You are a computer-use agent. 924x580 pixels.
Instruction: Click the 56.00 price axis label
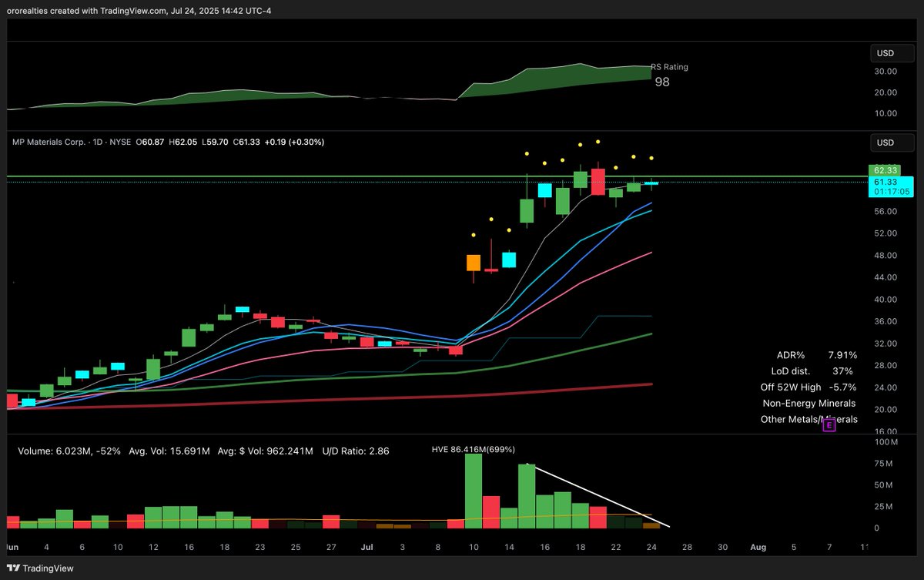[885, 211]
